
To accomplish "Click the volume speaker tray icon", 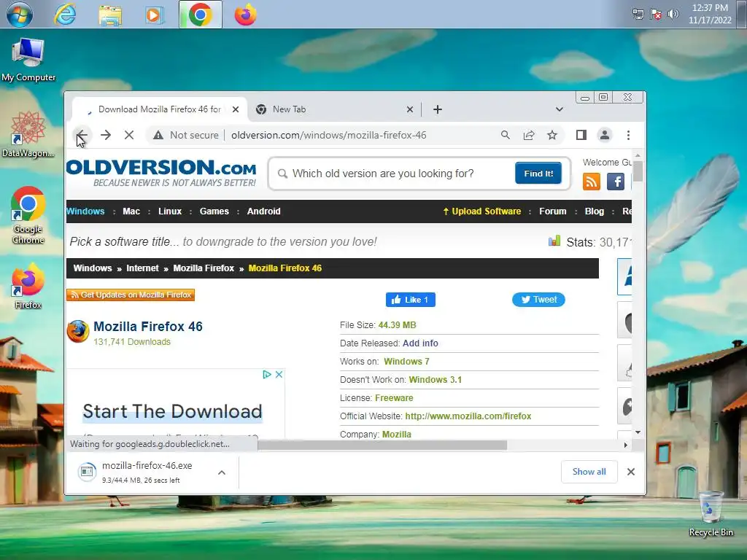I will tap(673, 14).
